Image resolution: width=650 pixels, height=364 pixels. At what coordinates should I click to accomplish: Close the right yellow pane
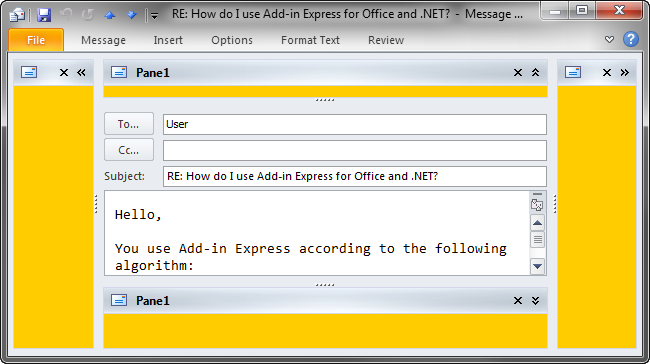coord(607,73)
